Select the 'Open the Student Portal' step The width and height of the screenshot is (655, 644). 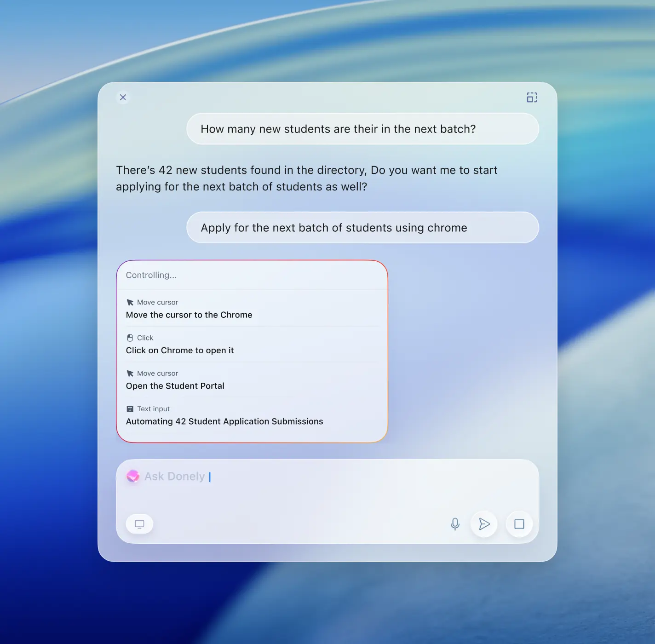[175, 386]
